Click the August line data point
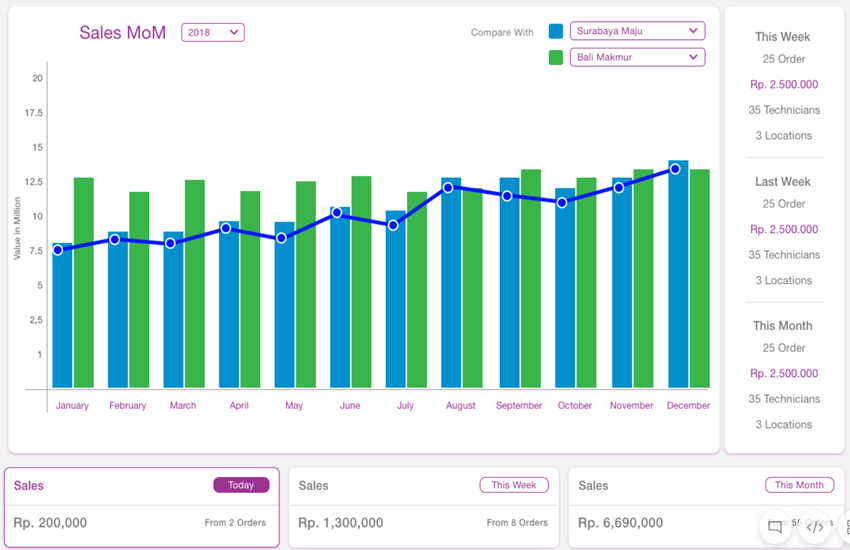The height and width of the screenshot is (550, 850). (x=448, y=187)
